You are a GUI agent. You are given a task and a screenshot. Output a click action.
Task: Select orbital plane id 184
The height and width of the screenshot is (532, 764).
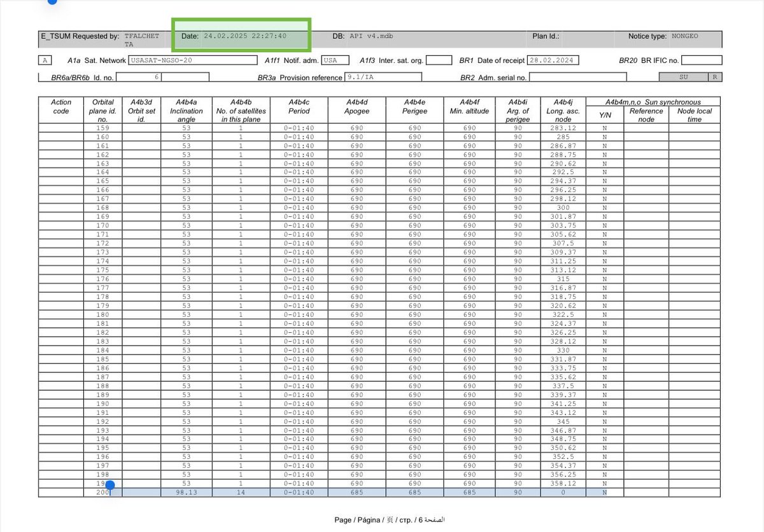[103, 350]
